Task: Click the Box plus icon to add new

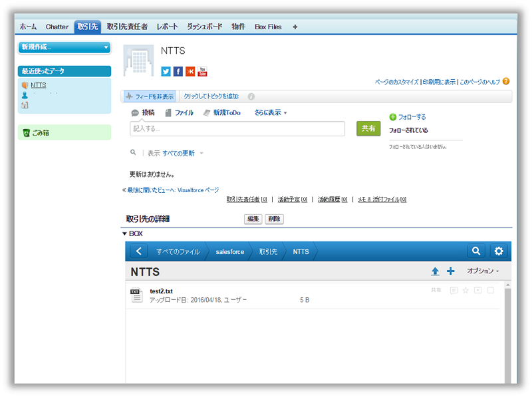Action: click(x=451, y=271)
